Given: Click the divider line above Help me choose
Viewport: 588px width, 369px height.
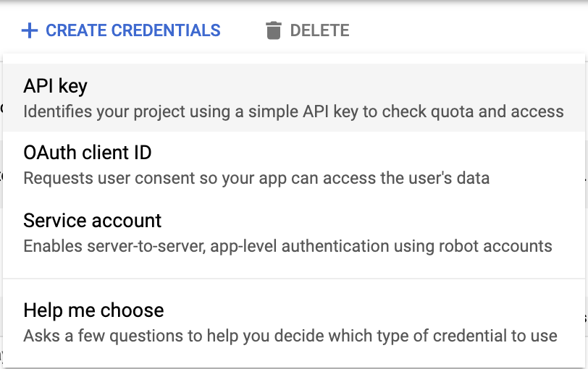Looking at the screenshot, I should point(293,279).
